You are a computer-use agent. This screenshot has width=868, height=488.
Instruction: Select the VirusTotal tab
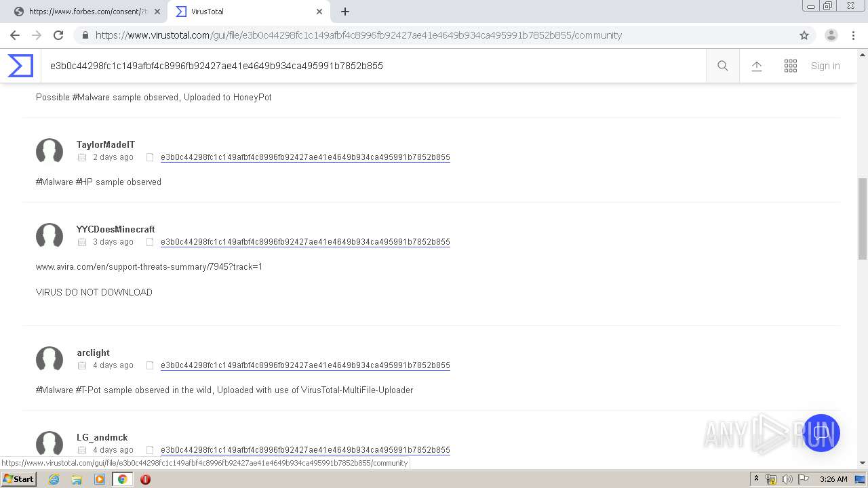(x=248, y=12)
